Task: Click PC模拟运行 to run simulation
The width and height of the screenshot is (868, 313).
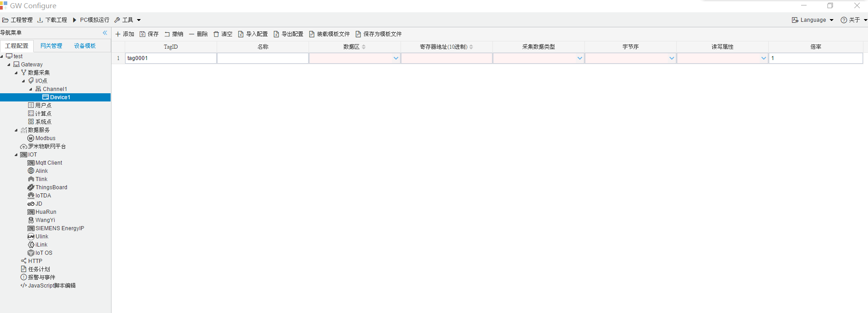Action: 91,20
